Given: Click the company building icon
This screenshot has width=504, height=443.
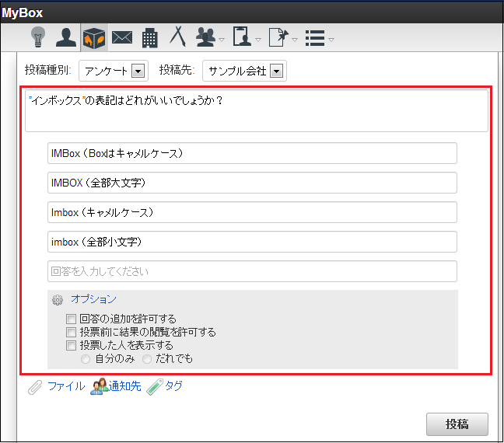Looking at the screenshot, I should 150,38.
